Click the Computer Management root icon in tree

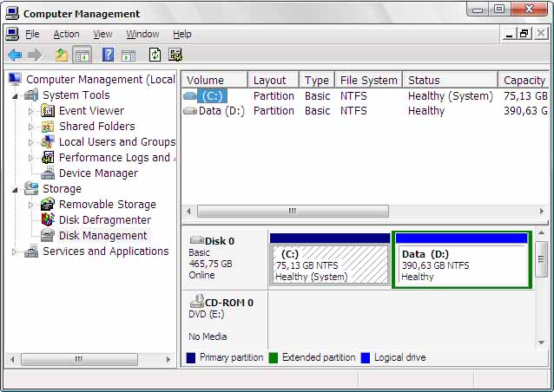tap(15, 79)
